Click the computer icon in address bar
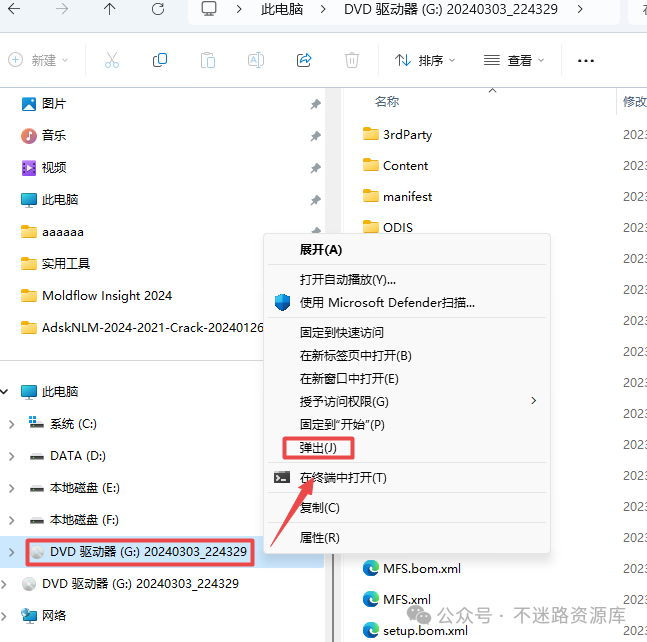This screenshot has width=647, height=642. pyautogui.click(x=209, y=9)
